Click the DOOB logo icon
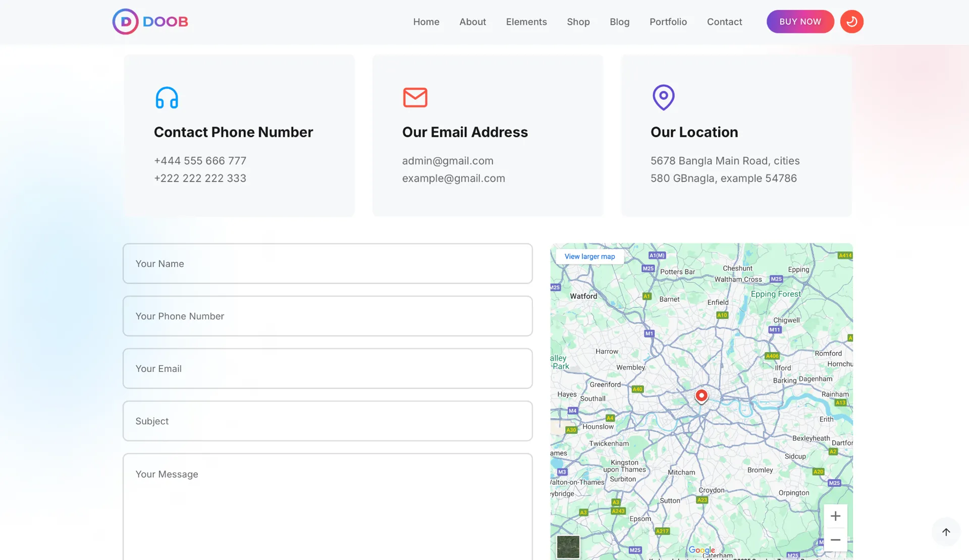Image resolution: width=969 pixels, height=560 pixels. (125, 22)
